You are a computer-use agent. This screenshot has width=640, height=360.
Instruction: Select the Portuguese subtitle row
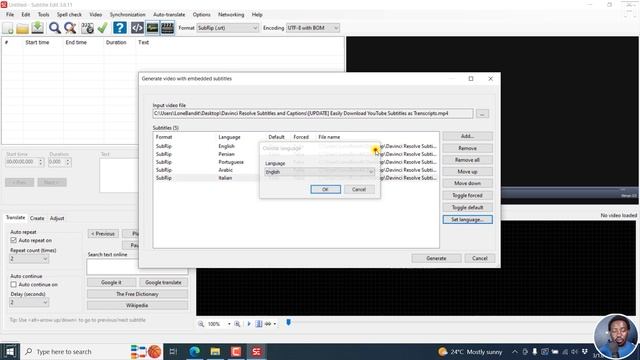coord(296,162)
